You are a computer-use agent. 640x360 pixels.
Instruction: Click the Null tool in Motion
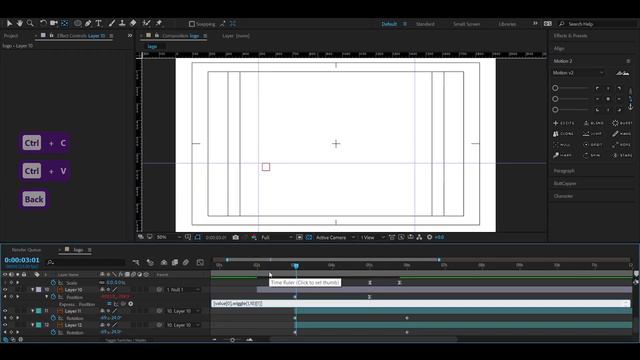[x=562, y=144]
